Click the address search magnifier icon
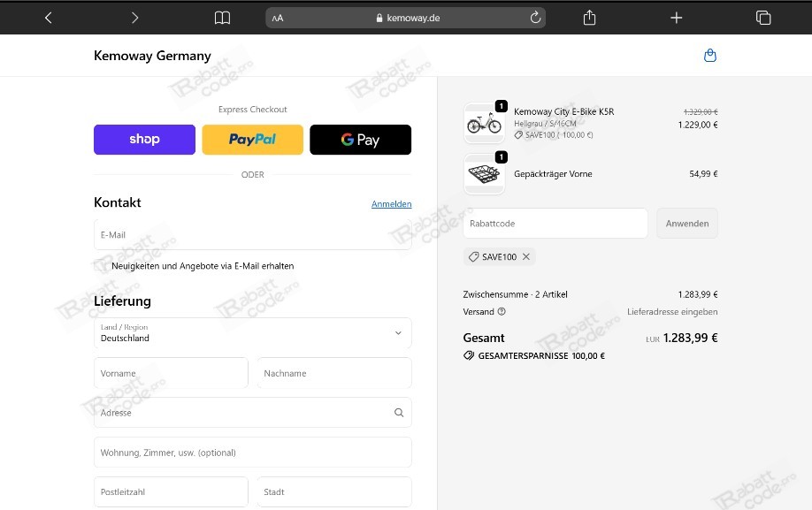This screenshot has width=812, height=510. click(x=399, y=412)
